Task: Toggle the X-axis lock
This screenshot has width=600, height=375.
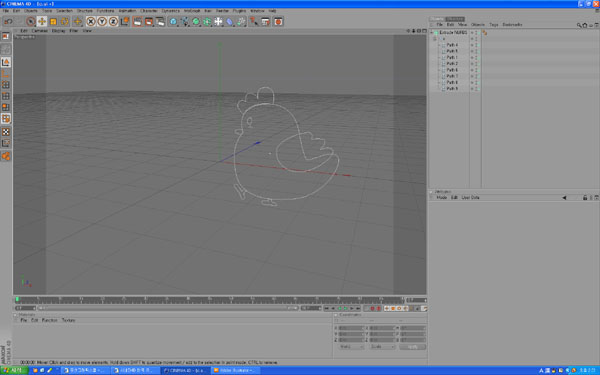Action: click(x=91, y=21)
